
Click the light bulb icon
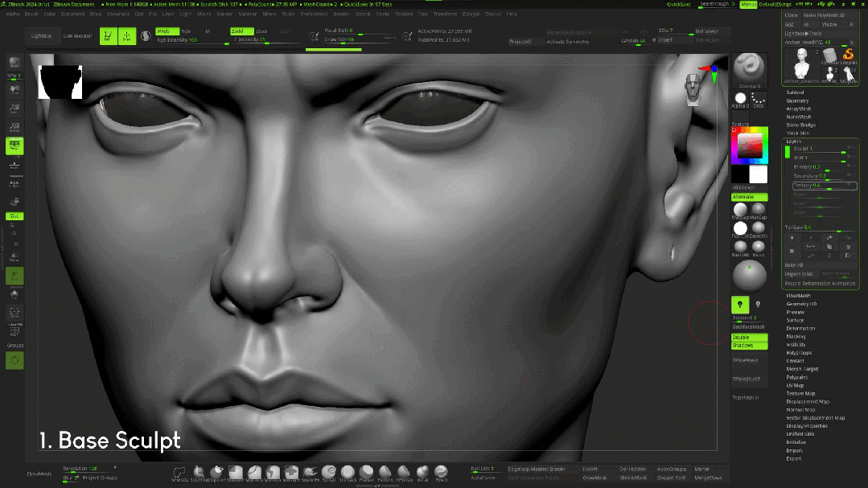pos(740,305)
